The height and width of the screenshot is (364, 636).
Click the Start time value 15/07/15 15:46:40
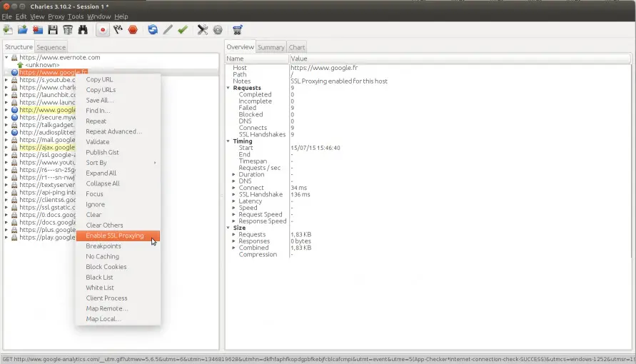pos(316,148)
